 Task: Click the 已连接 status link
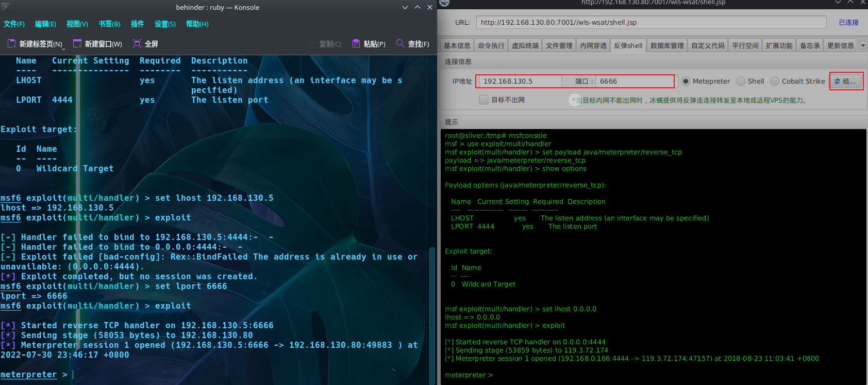pyautogui.click(x=848, y=22)
